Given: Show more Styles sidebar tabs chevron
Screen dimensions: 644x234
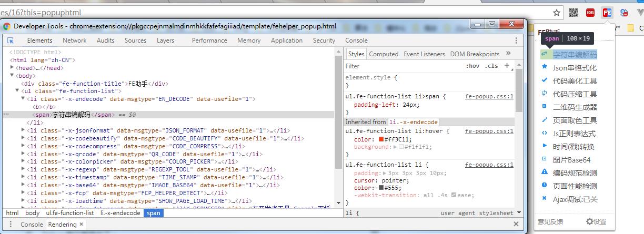Looking at the screenshot, I should click(508, 54).
